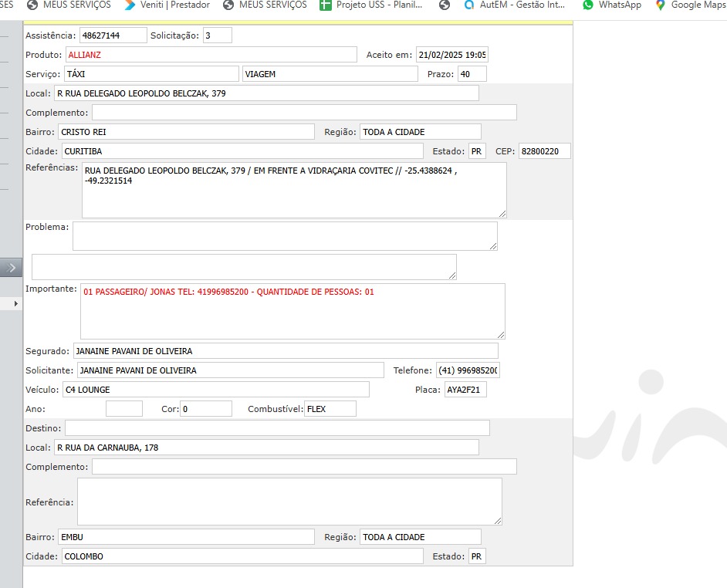Click the green Sheets bookmark icon
The height and width of the screenshot is (588, 727).
coord(326,5)
